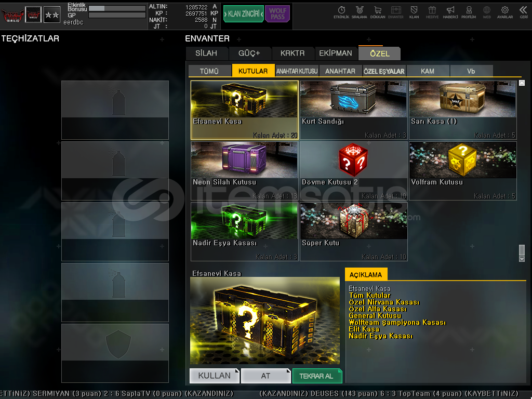532x399 pixels.
Task: Open the Klan shield icon
Action: pos(414,12)
